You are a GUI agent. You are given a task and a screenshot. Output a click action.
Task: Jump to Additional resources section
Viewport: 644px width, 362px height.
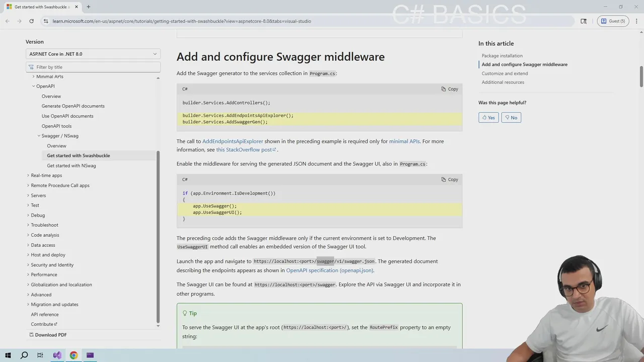503,82
